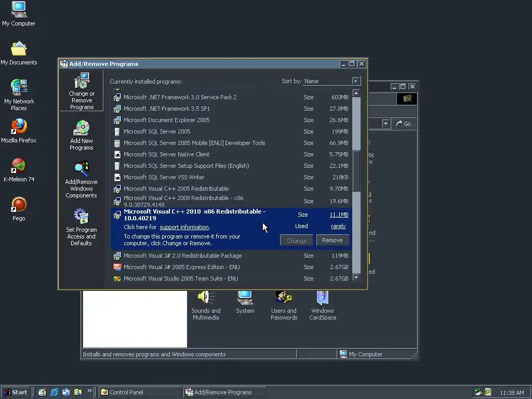Open Add/Remove Windows Components
The width and height of the screenshot is (532, 399).
[x=82, y=179]
